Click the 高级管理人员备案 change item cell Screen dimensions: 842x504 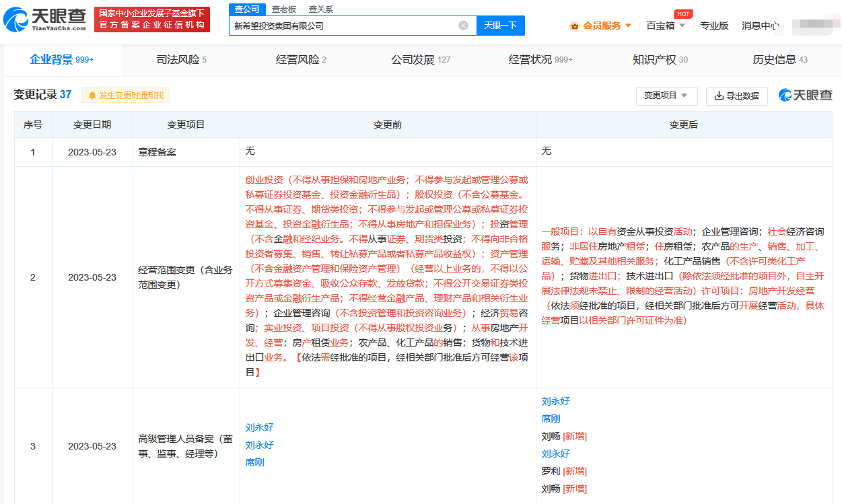click(186, 446)
